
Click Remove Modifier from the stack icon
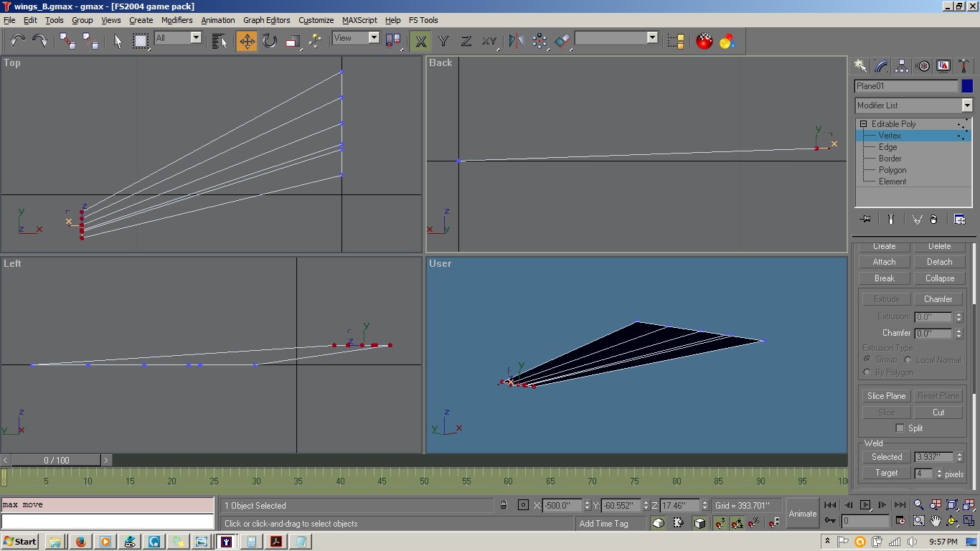tap(933, 220)
